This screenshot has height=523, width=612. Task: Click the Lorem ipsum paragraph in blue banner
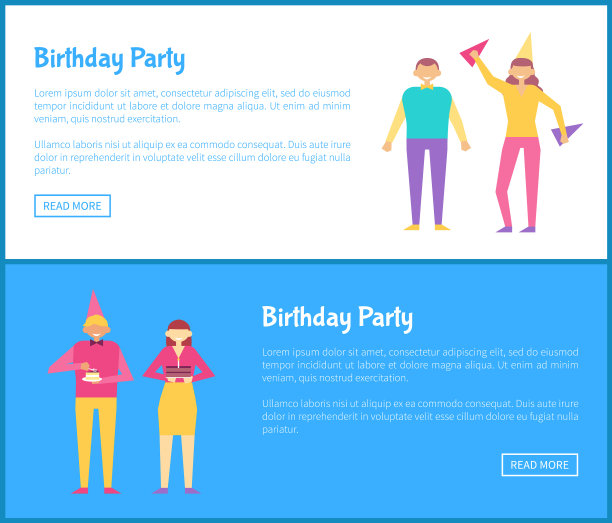[x=420, y=365]
